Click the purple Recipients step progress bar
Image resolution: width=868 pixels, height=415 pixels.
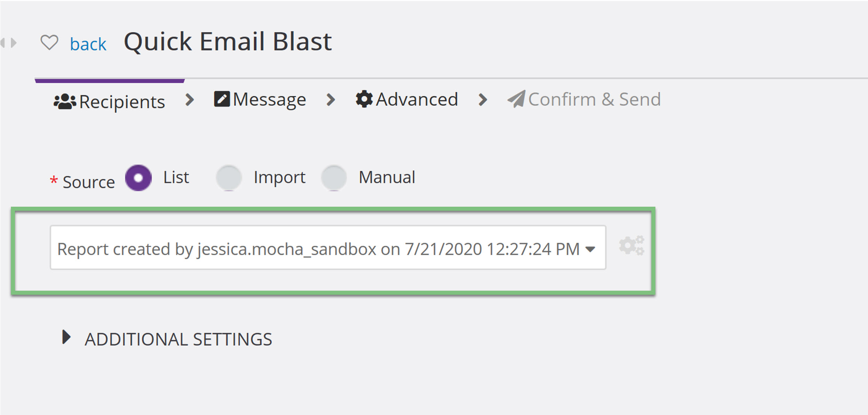(x=110, y=81)
